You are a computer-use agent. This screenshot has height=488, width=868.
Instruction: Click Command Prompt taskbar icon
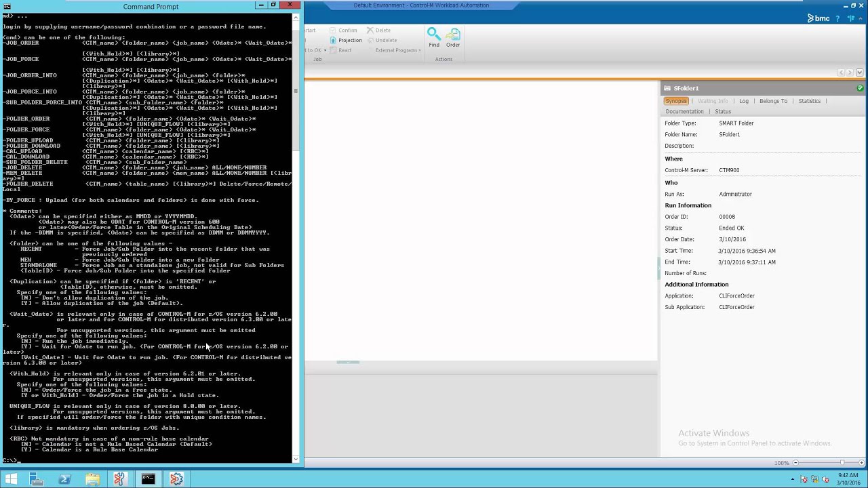148,479
